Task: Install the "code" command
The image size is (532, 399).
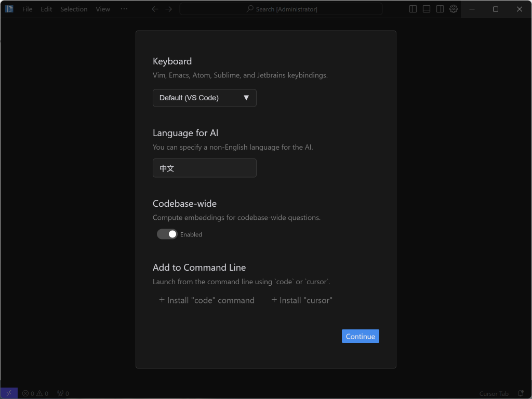Action: (x=207, y=300)
